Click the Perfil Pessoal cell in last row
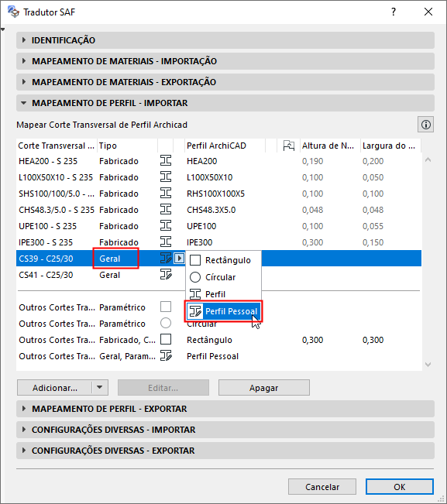The width and height of the screenshot is (447, 504). click(212, 356)
